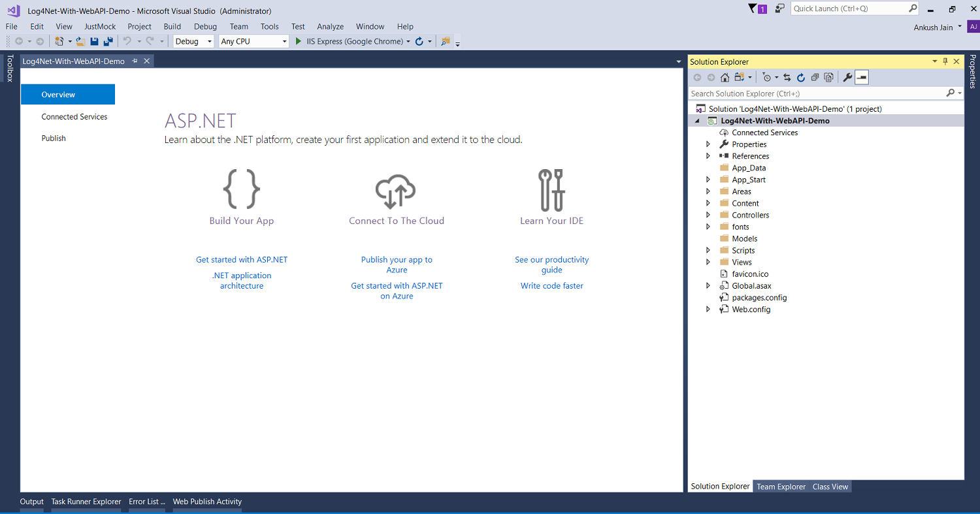Click the Show All Files icon
This screenshot has height=514, width=980.
click(x=828, y=78)
